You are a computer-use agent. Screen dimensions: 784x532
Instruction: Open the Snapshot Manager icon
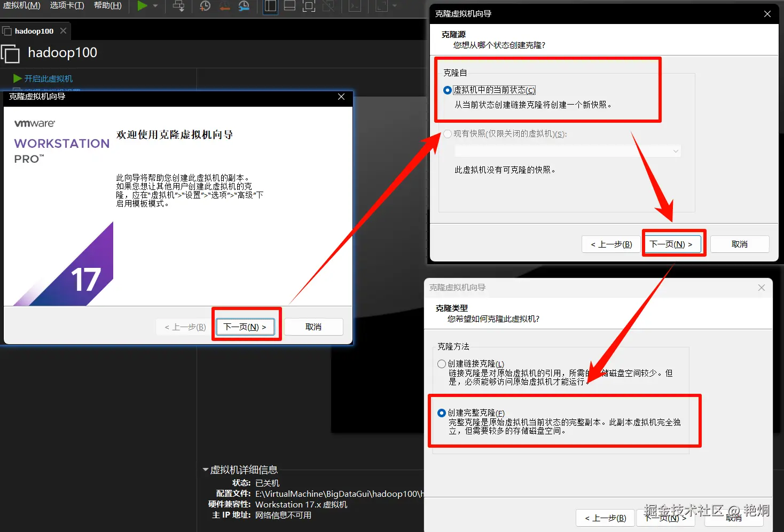pyautogui.click(x=244, y=7)
